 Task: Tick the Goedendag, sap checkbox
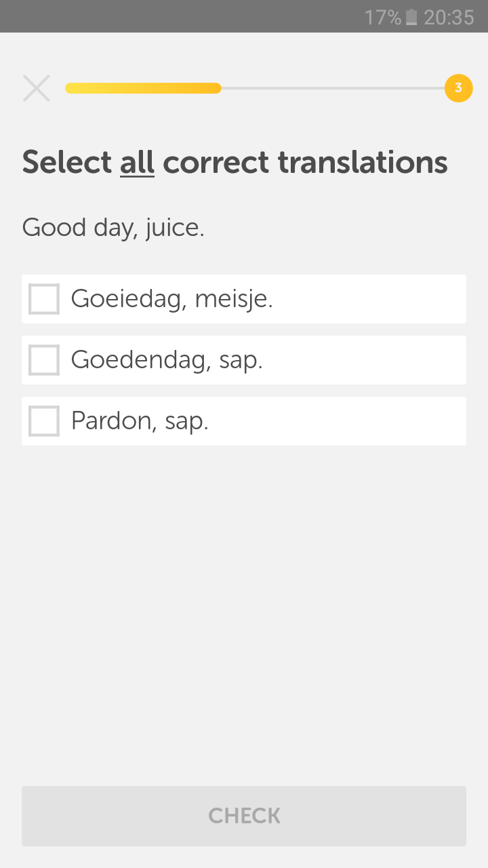point(44,360)
